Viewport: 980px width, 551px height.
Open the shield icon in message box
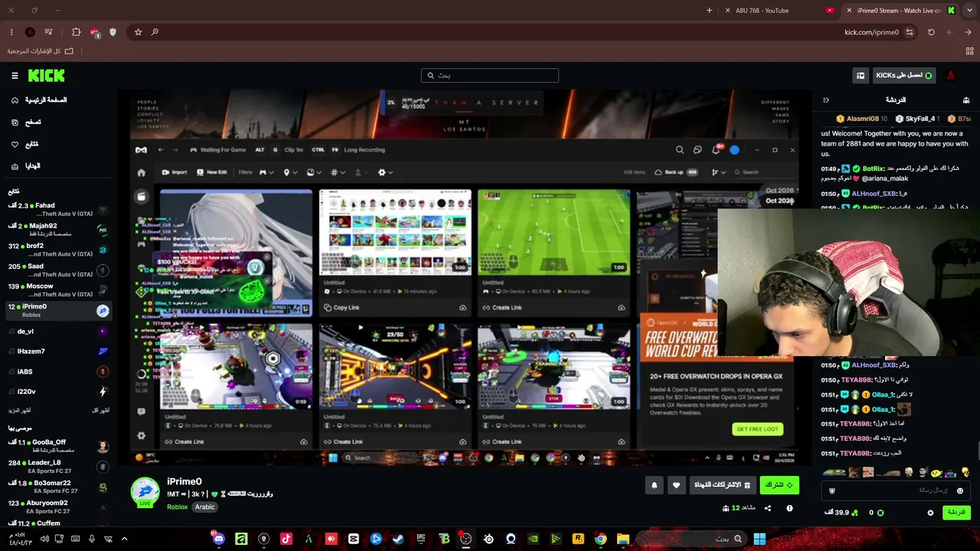pyautogui.click(x=832, y=491)
